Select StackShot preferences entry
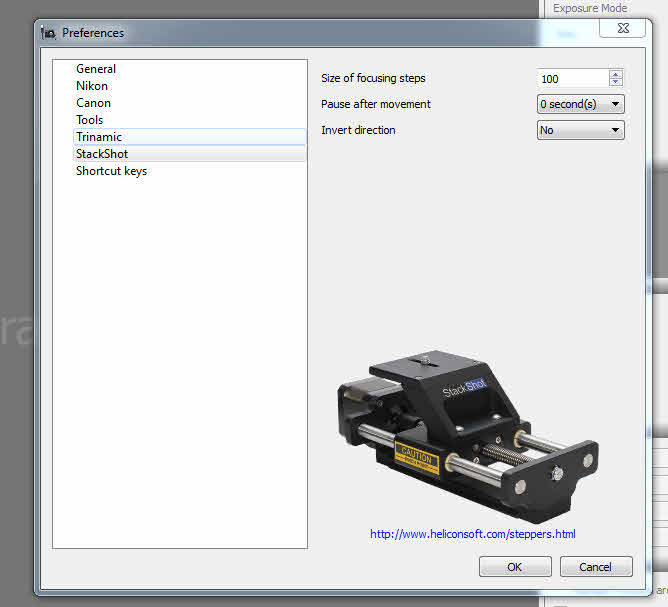Viewport: 668px width, 607px height. tap(190, 154)
